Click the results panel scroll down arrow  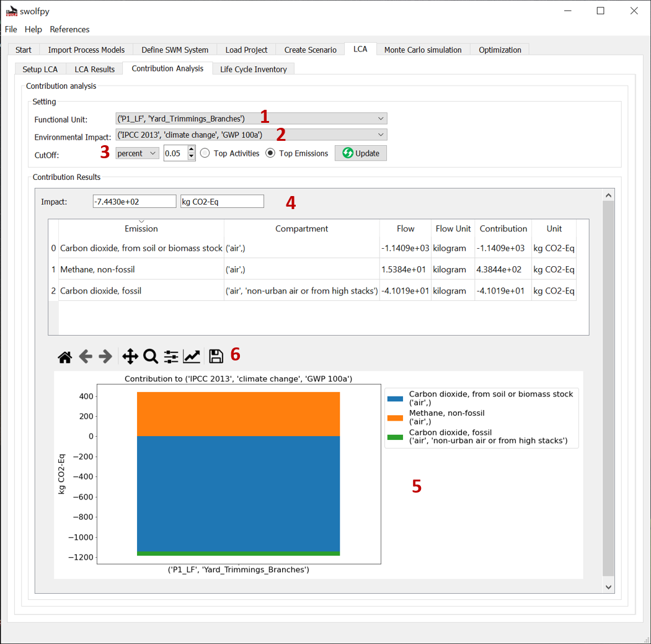point(608,587)
